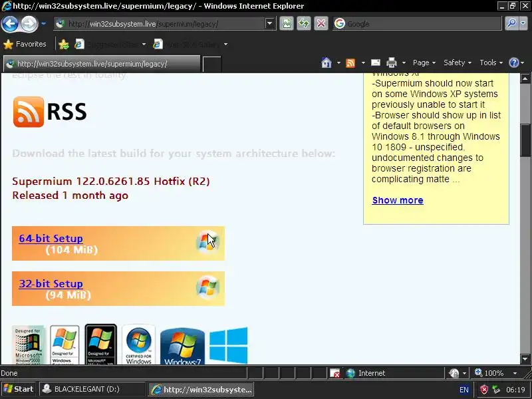This screenshot has width=532, height=399.
Task: Click the popup blocker status icon
Action: [x=335, y=373]
